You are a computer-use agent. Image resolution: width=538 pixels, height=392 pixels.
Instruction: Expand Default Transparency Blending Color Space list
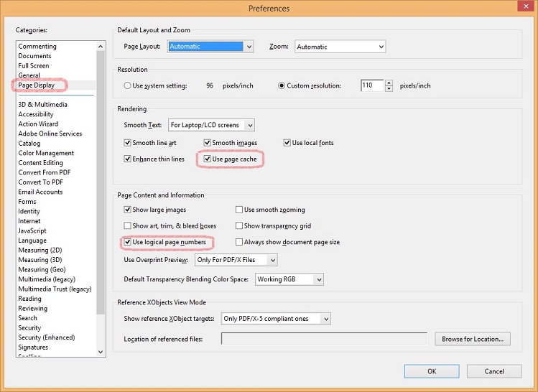click(289, 279)
